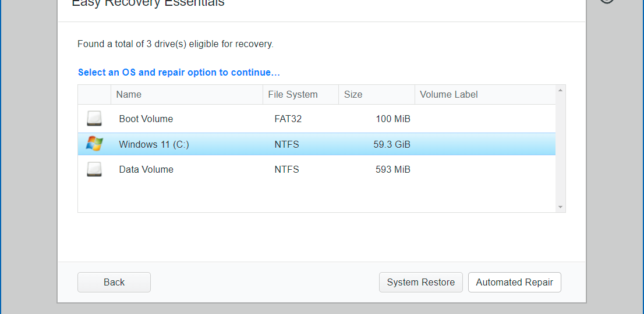This screenshot has height=314, width=644.
Task: Click the Data Volume drive icon
Action: [x=94, y=169]
